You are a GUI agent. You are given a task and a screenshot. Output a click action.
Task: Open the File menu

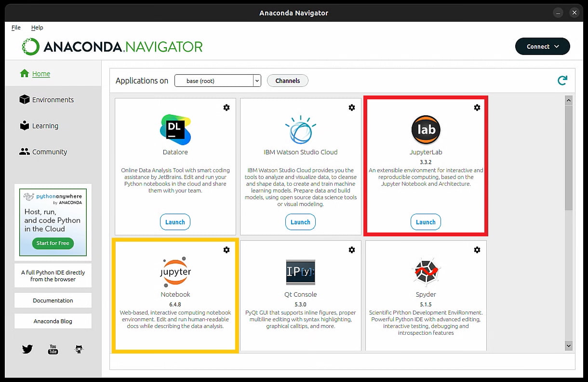coord(16,27)
